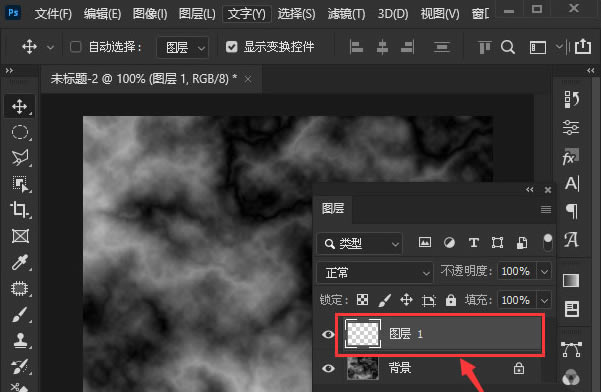Expand the left toolbox double arrow
This screenshot has height=392, width=601.
[x=9, y=71]
